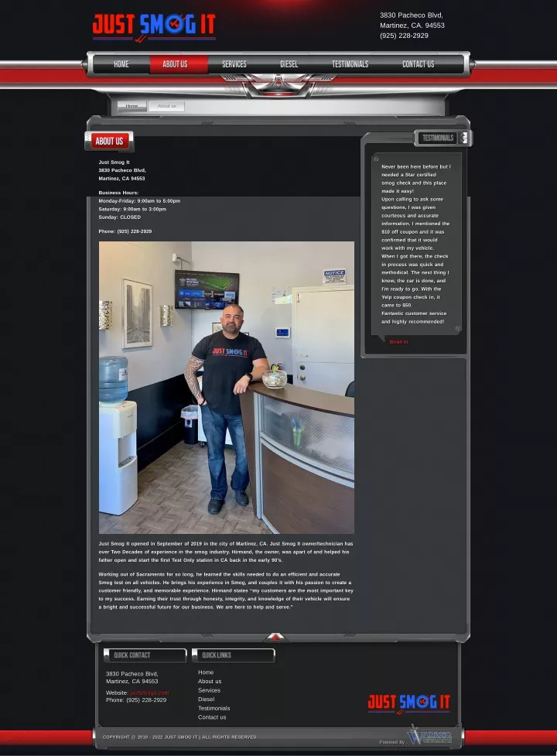Open Contact Us in main navigation bar
The height and width of the screenshot is (756, 557).
click(419, 64)
